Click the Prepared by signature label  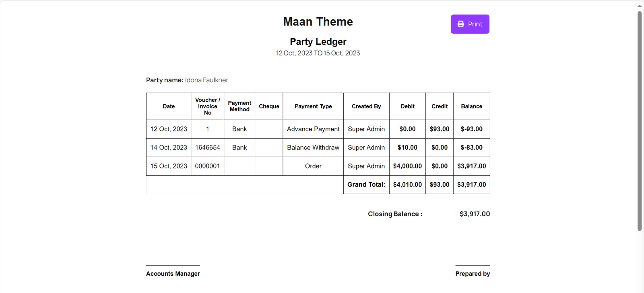click(473, 274)
